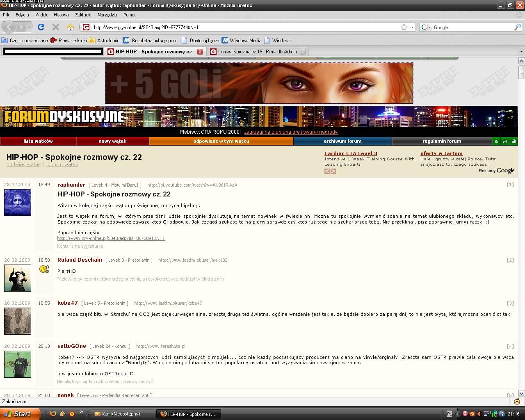This screenshot has width=525, height=420.
Task: Select the largest font size 'a' button
Action: (514, 141)
